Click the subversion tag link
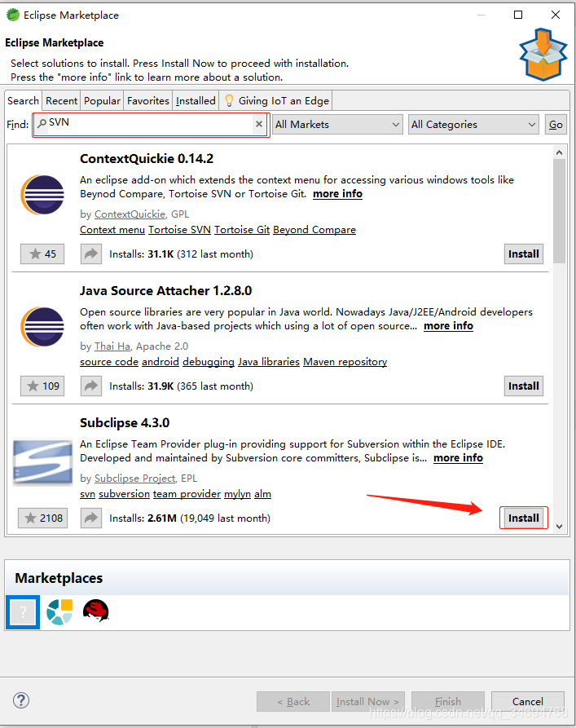Viewport: 576px width, 728px height. tap(125, 494)
